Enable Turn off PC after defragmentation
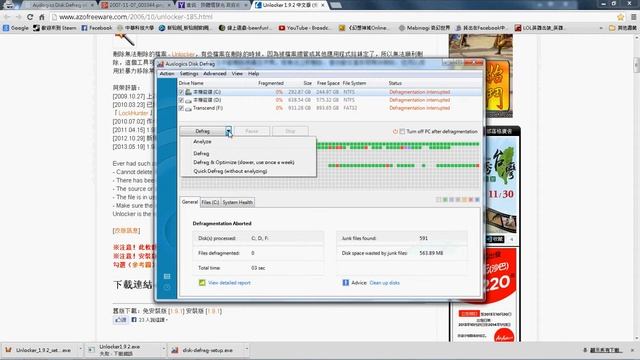The height and width of the screenshot is (360, 640). [x=402, y=131]
